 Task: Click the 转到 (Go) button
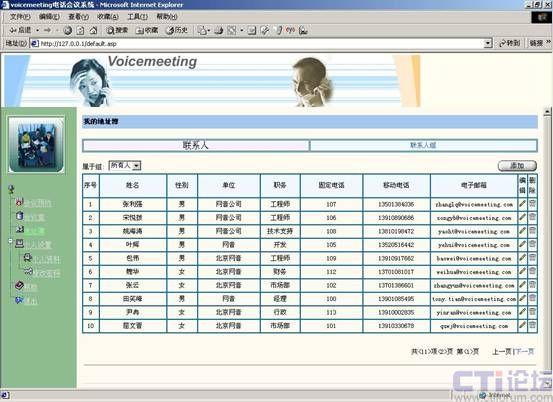509,43
